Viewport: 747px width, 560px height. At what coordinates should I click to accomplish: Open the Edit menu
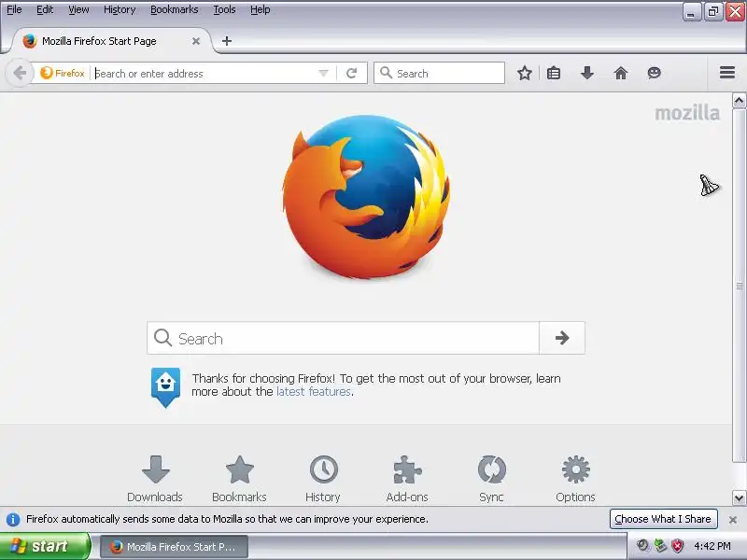pos(45,9)
